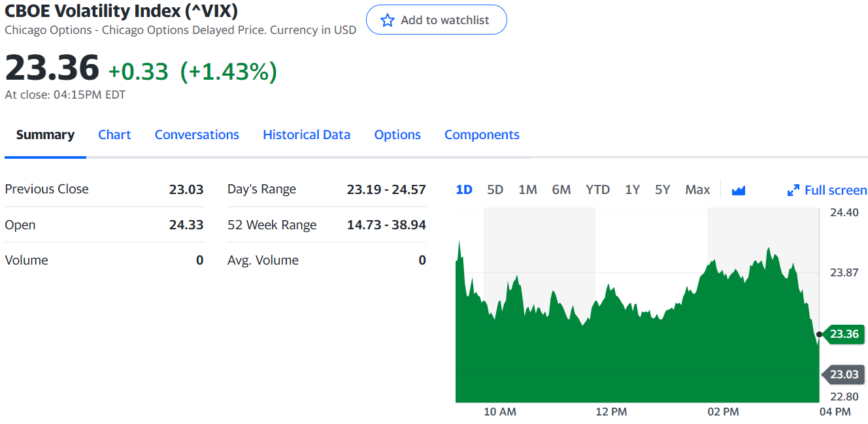This screenshot has width=868, height=424.
Task: Switch chart type with the mountain chart icon
Action: tap(739, 190)
